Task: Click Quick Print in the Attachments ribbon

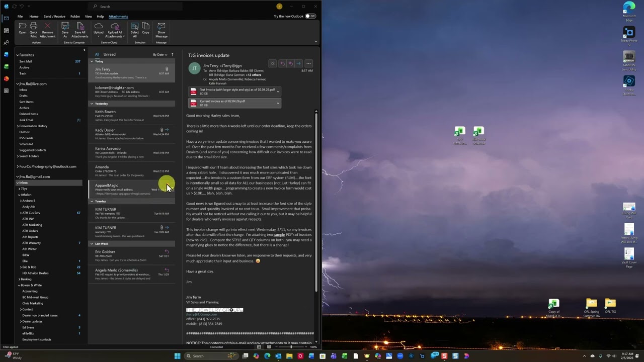Action: pos(33,30)
